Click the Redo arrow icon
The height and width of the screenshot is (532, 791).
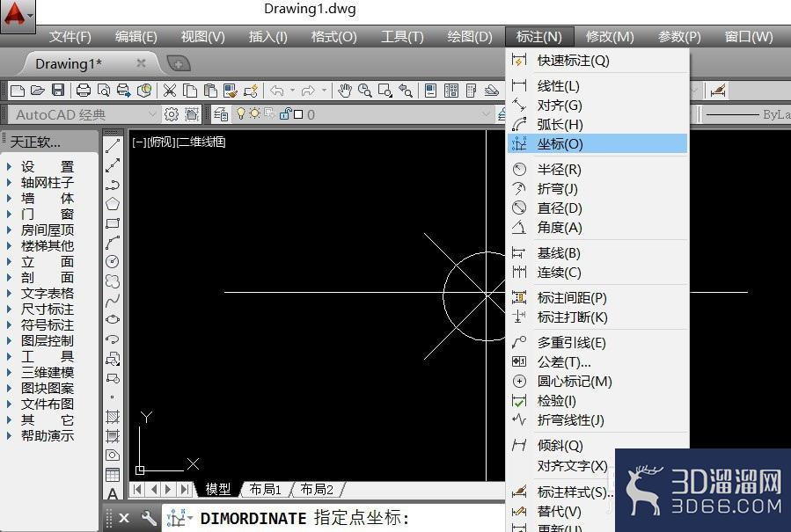(x=308, y=91)
